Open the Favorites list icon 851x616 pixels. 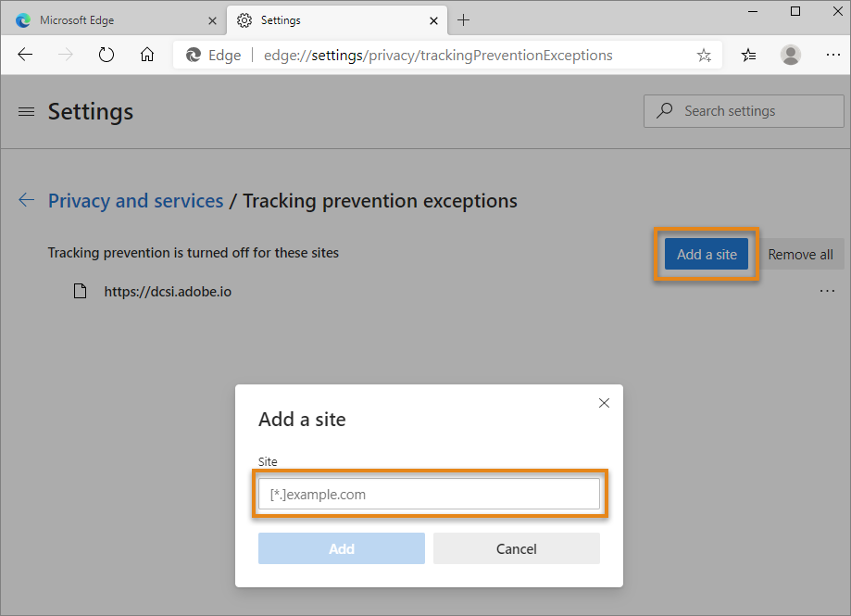(749, 55)
